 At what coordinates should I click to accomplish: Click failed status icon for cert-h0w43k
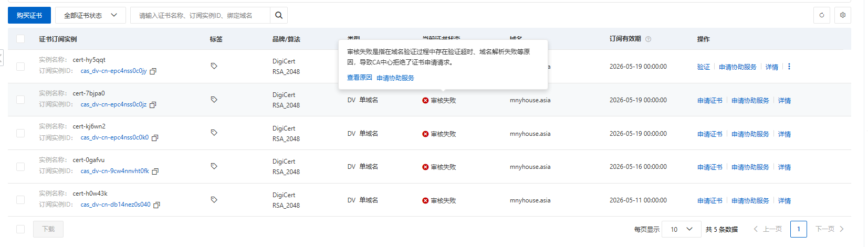[x=425, y=201]
